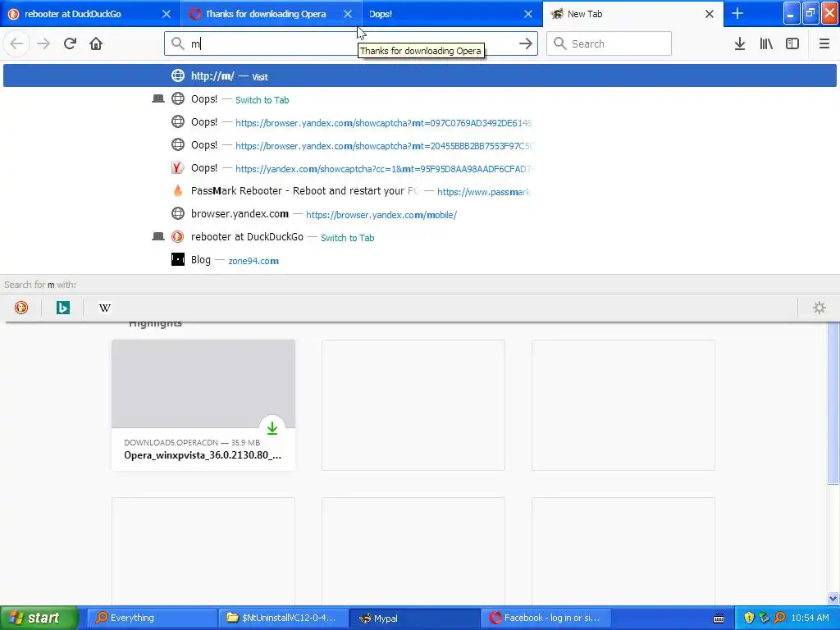Image resolution: width=840 pixels, height=630 pixels.
Task: Open the Library bookshelf icon
Action: 766,43
